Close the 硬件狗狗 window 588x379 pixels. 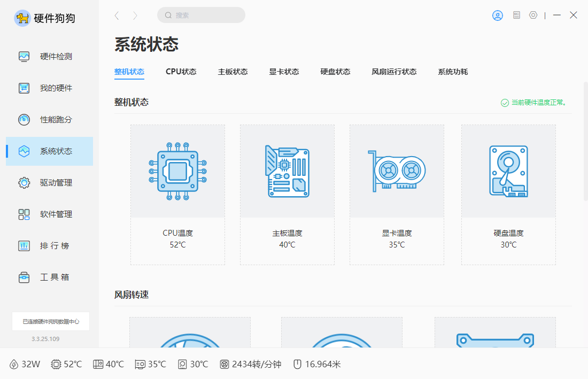click(574, 15)
